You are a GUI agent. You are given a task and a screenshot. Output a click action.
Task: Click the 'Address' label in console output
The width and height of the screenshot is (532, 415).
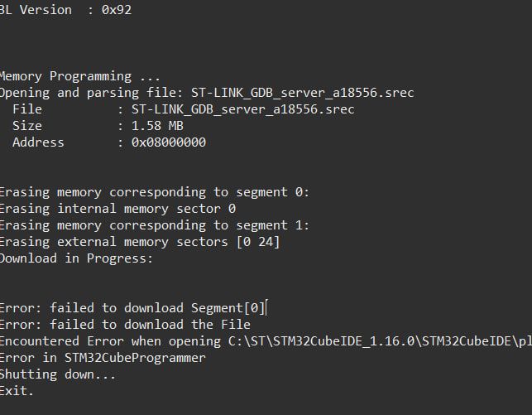(x=37, y=142)
